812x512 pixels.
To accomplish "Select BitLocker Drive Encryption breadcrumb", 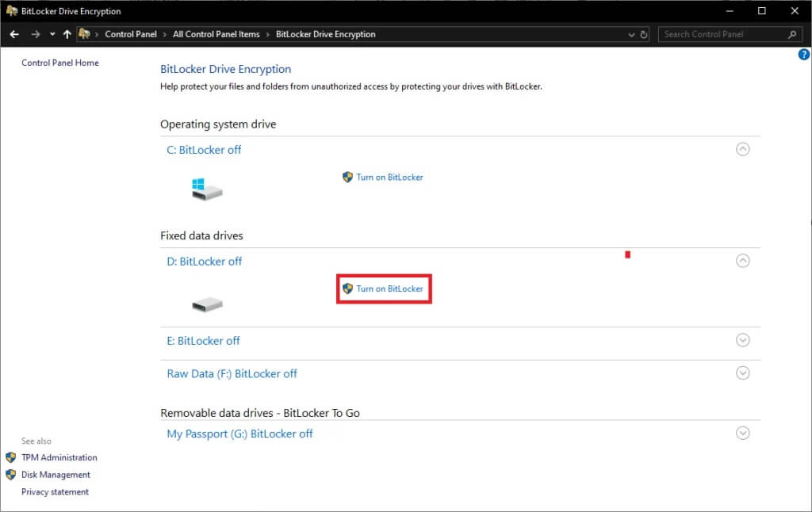I will pos(325,34).
